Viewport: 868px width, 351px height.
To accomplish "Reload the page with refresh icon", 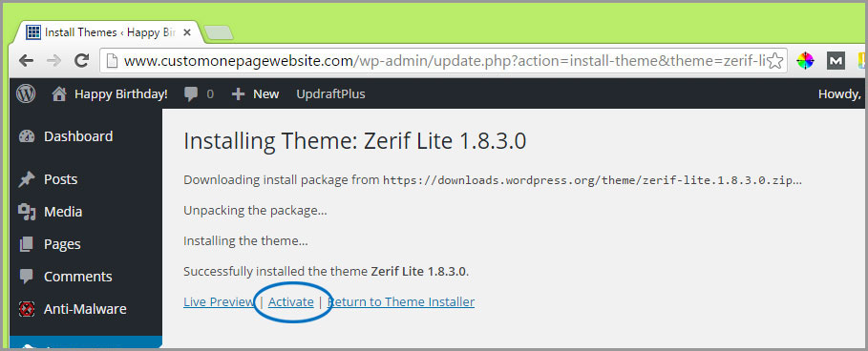I will (82, 61).
